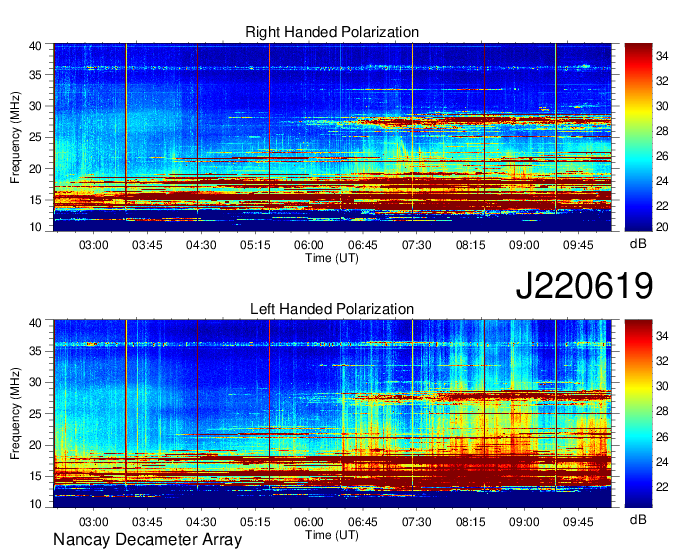Viewport: 680px width, 552px height.
Task: Click the 35 MHz tick on Left Handed plot
Action: [35, 351]
